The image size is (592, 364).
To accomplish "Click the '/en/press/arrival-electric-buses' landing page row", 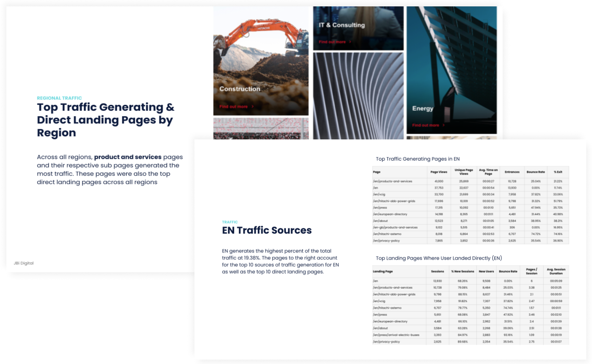I will pyautogui.click(x=471, y=335).
